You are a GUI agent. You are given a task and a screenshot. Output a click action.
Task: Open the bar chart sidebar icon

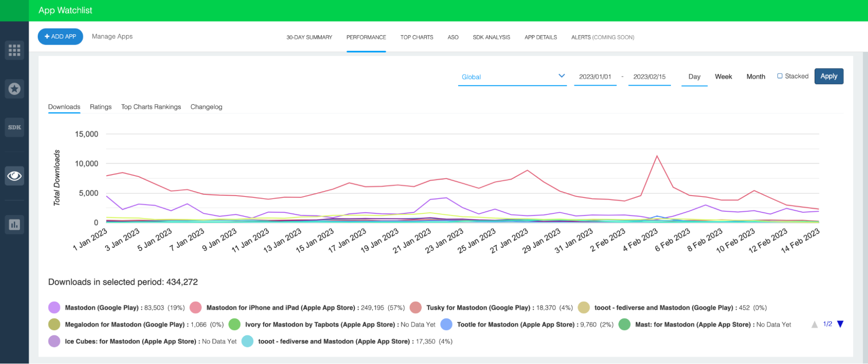tap(14, 225)
